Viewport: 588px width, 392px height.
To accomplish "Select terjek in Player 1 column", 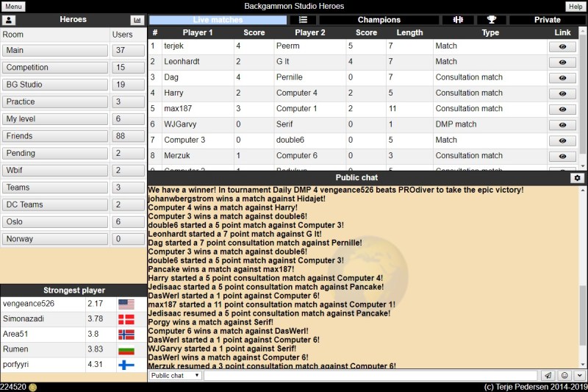I will 173,46.
